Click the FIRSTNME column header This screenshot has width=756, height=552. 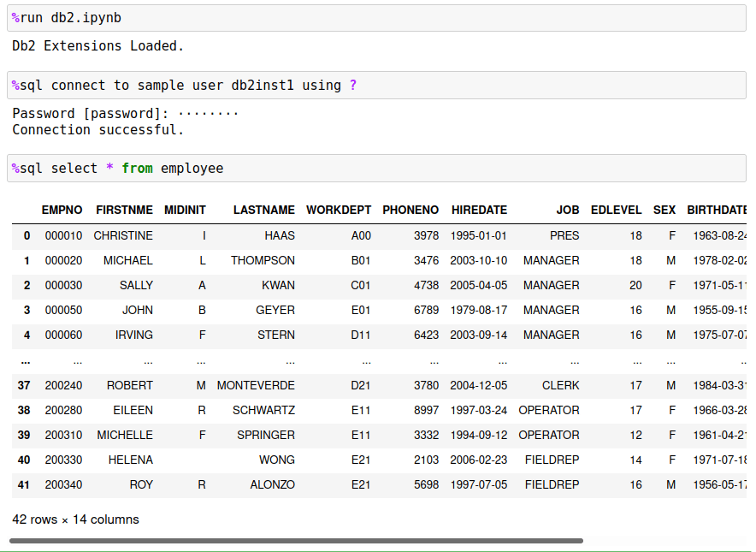pyautogui.click(x=120, y=210)
